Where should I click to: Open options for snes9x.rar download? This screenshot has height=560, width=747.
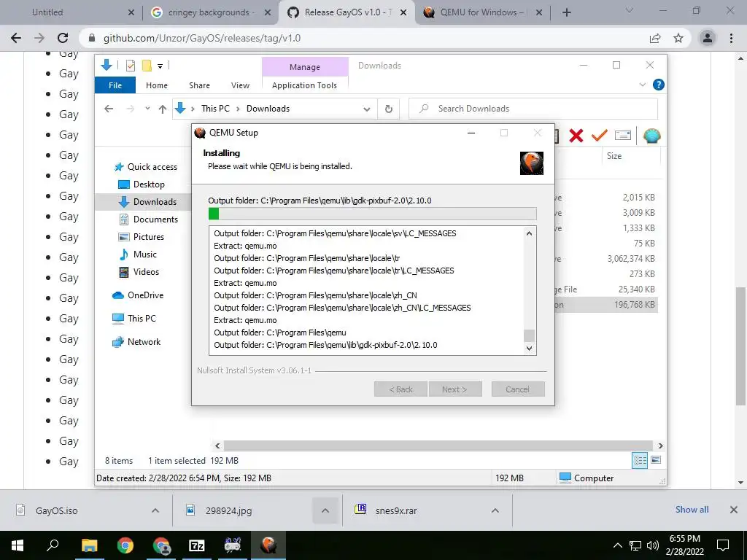(495, 510)
